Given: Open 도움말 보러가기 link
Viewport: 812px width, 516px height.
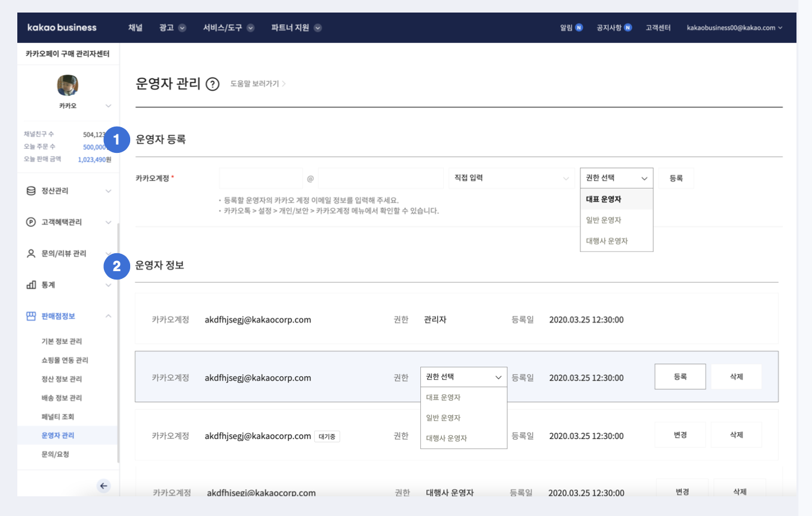Looking at the screenshot, I should (258, 84).
